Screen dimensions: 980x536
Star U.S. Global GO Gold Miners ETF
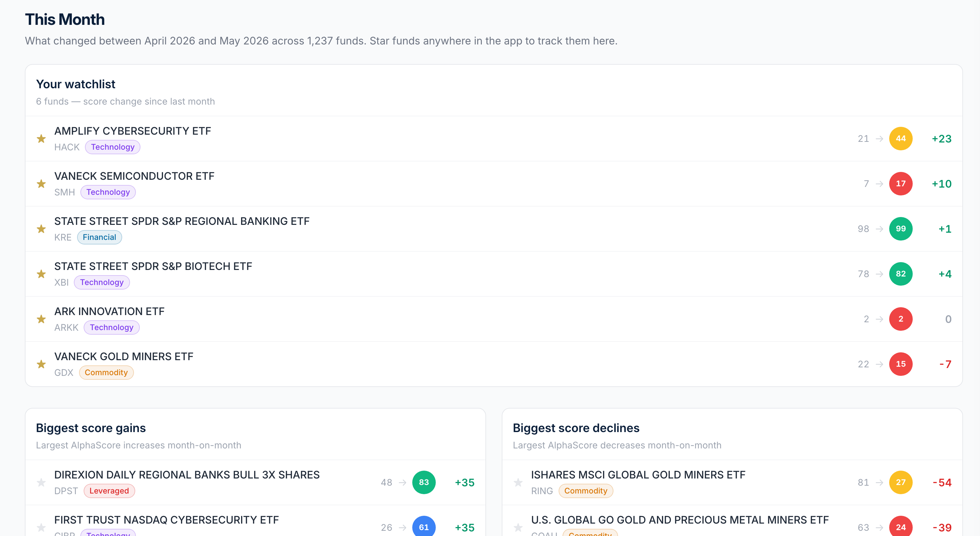(518, 528)
